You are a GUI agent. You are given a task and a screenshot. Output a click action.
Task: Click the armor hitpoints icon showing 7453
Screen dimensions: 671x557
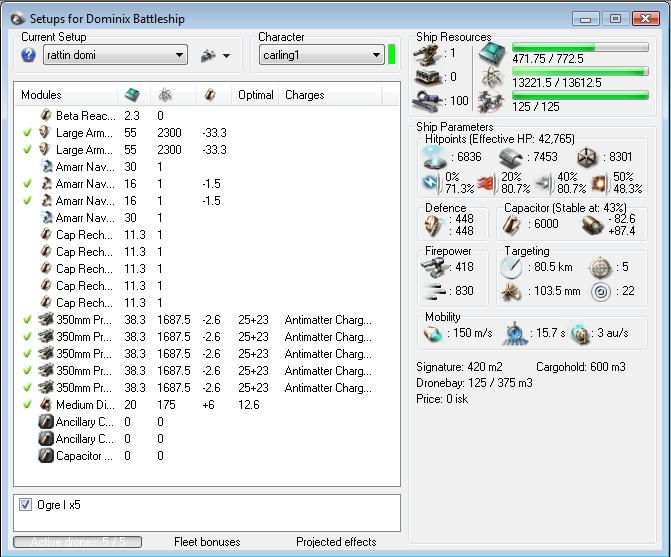(511, 157)
